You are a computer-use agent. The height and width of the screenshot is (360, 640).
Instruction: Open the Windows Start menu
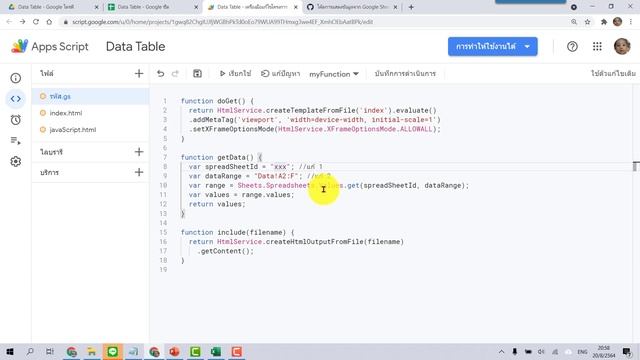point(9,351)
